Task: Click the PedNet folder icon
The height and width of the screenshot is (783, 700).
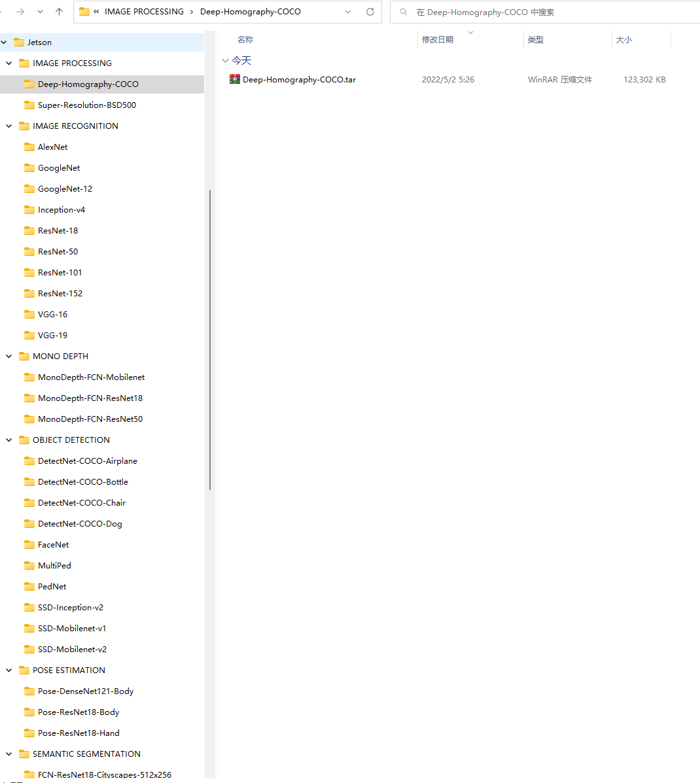Action: click(x=29, y=587)
